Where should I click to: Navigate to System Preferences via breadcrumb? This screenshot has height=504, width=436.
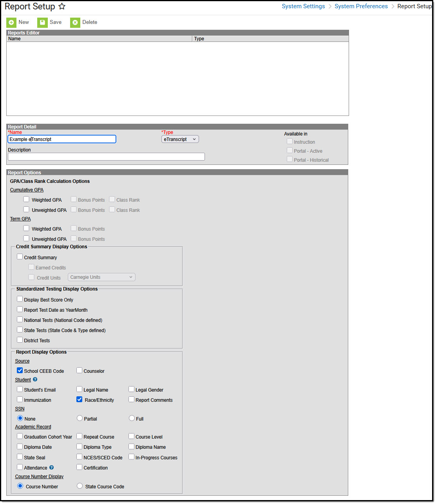[361, 6]
